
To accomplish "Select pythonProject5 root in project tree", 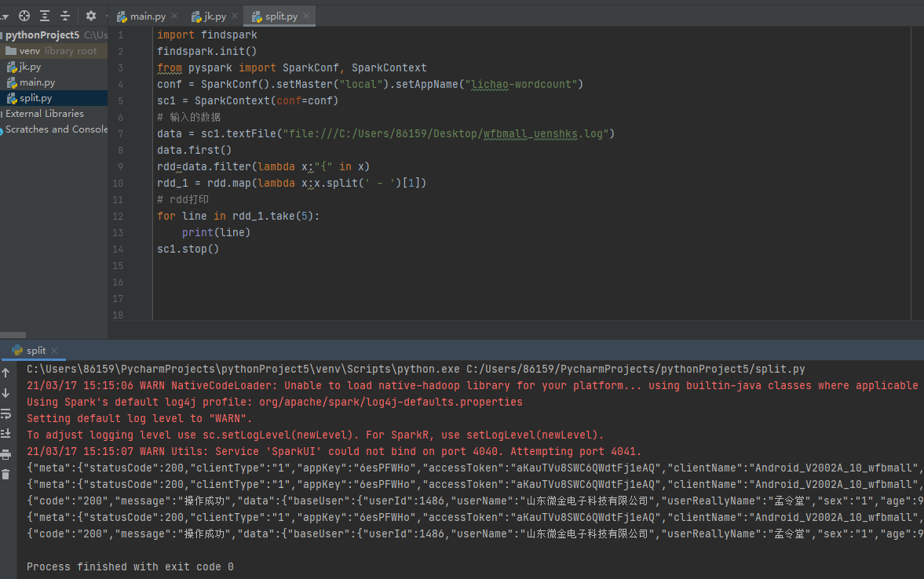I will tap(42, 35).
